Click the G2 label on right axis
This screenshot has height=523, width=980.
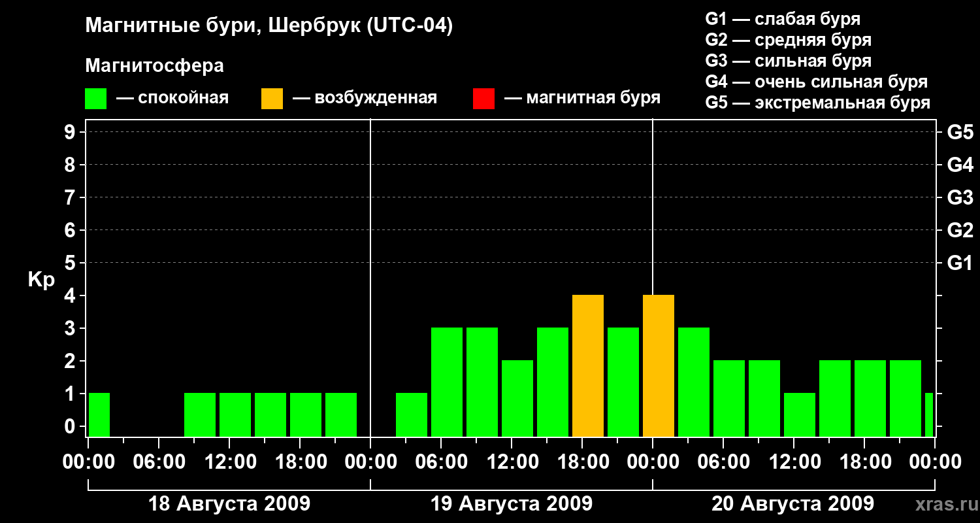960,230
